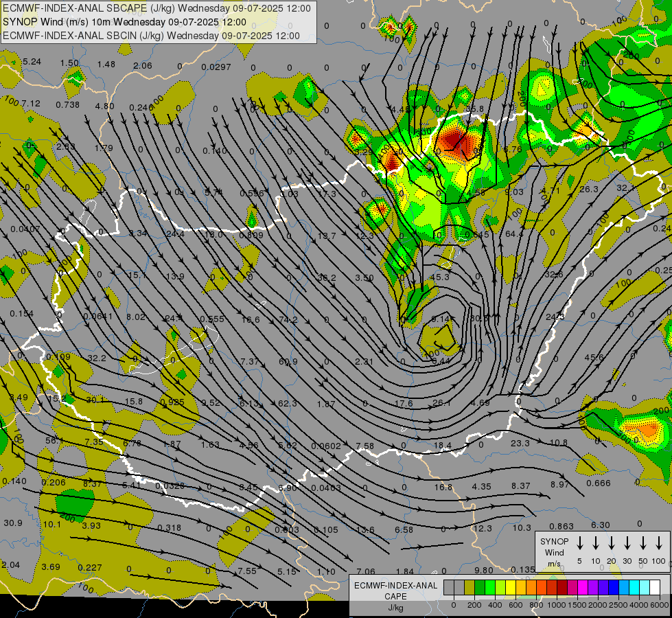Click the map value 0.227
672x618 pixels.
[90, 567]
